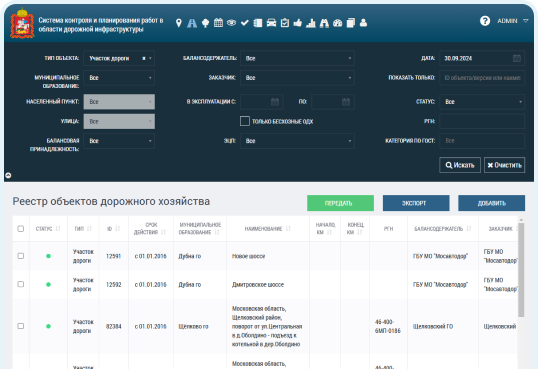The image size is (538, 369).
Task: Open the car vehicles icon
Action: click(271, 23)
